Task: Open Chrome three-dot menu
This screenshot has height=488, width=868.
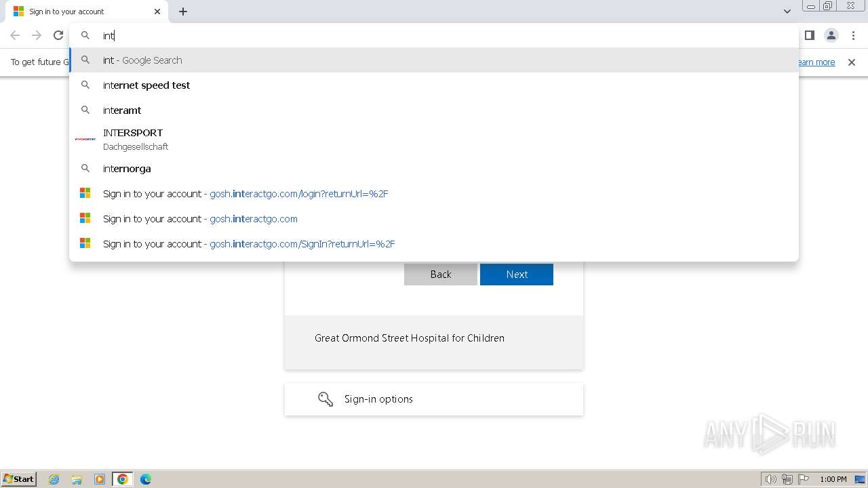Action: pos(853,35)
